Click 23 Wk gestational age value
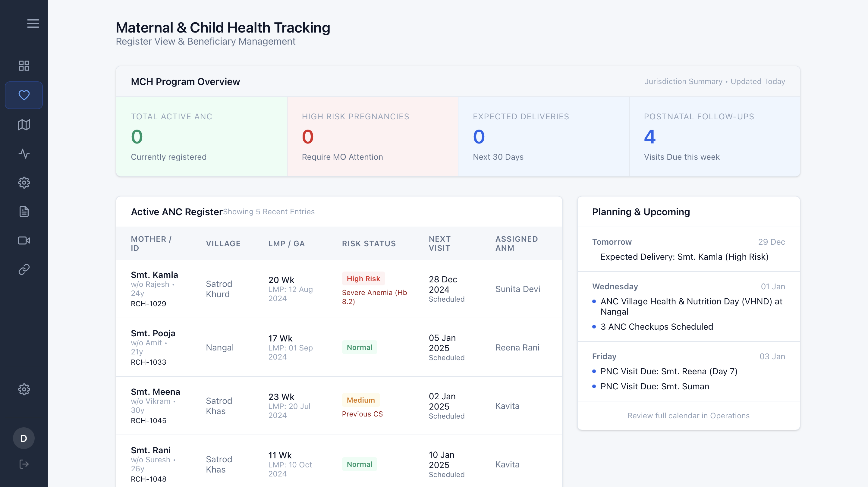The image size is (868, 487). (x=281, y=397)
